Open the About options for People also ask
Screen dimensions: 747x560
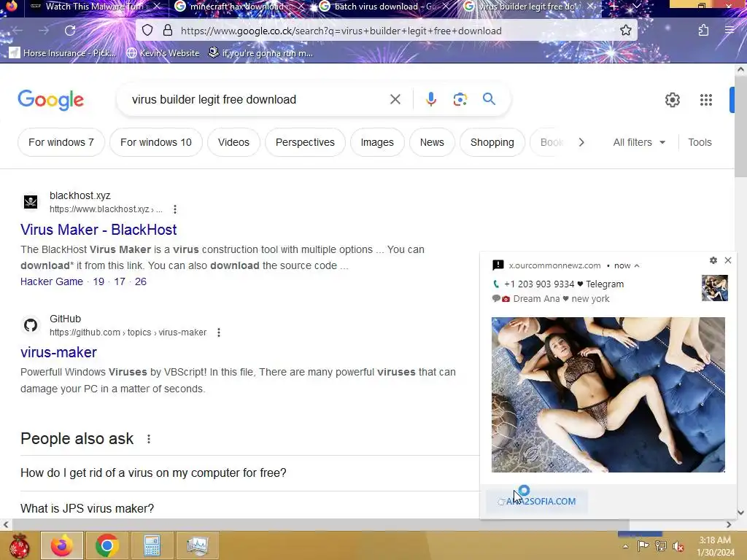[x=149, y=439]
